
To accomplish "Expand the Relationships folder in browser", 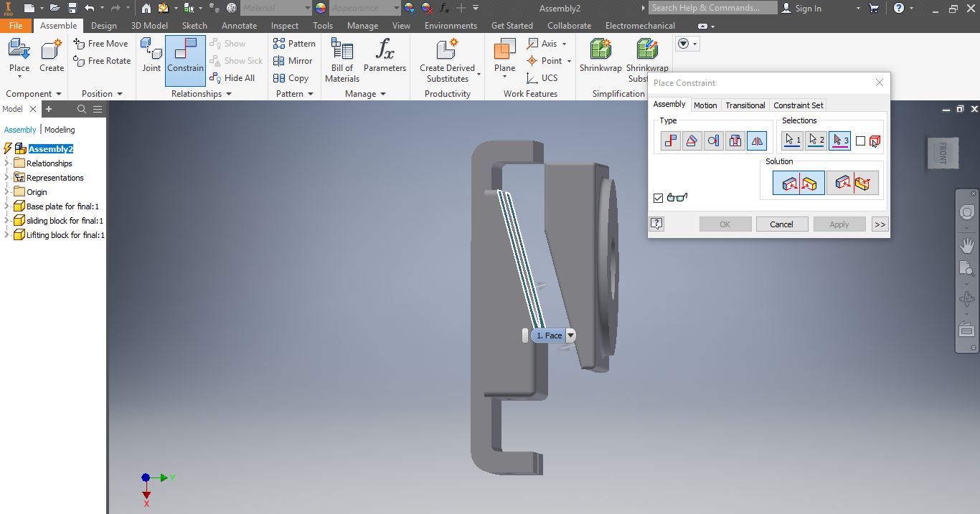I will coord(7,163).
